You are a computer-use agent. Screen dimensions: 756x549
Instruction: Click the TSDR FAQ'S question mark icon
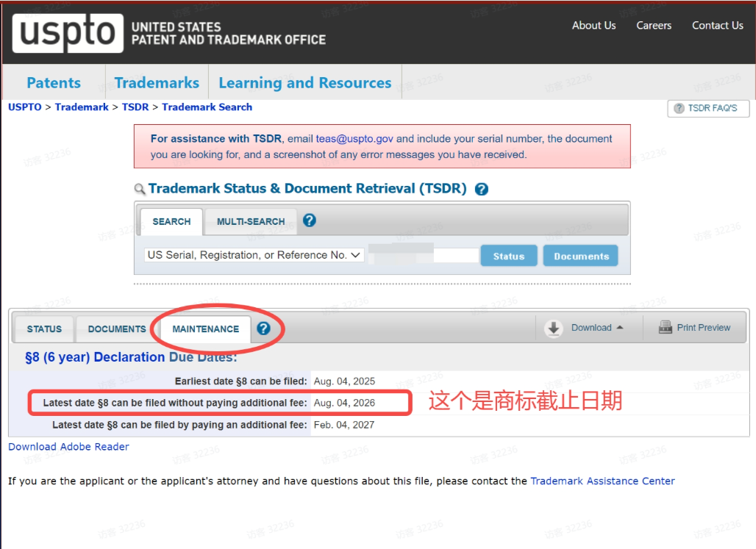click(679, 109)
